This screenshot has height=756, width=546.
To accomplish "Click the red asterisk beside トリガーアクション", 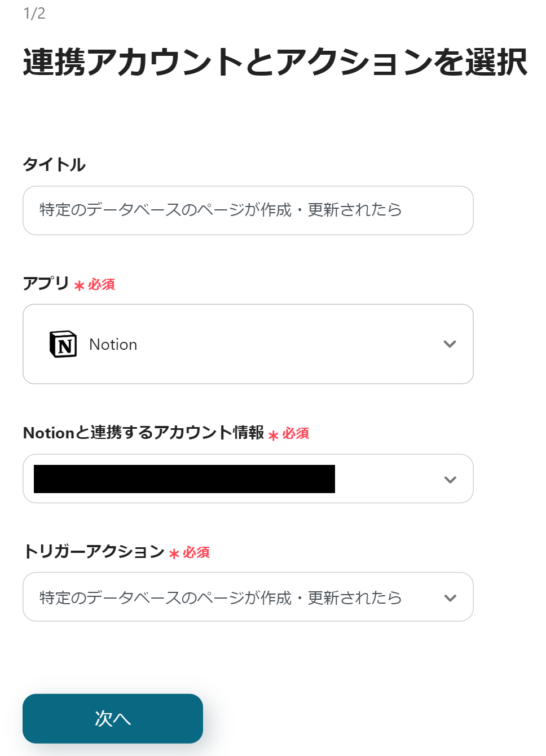I will pyautogui.click(x=174, y=553).
